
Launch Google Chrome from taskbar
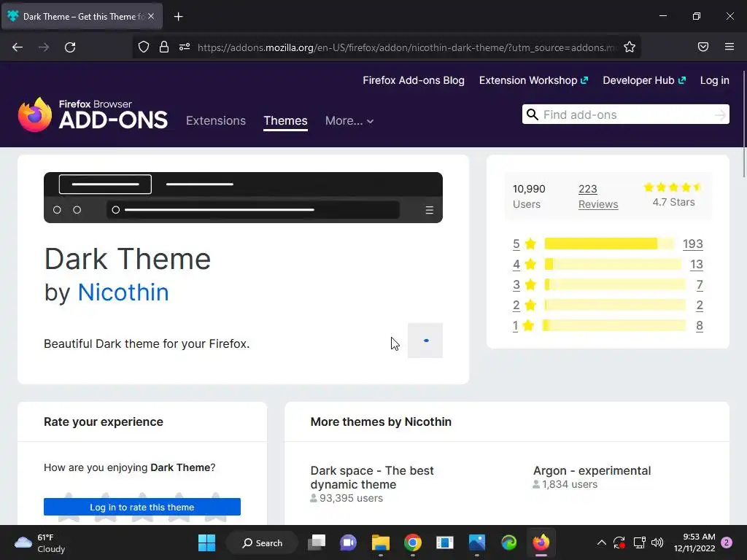413,542
